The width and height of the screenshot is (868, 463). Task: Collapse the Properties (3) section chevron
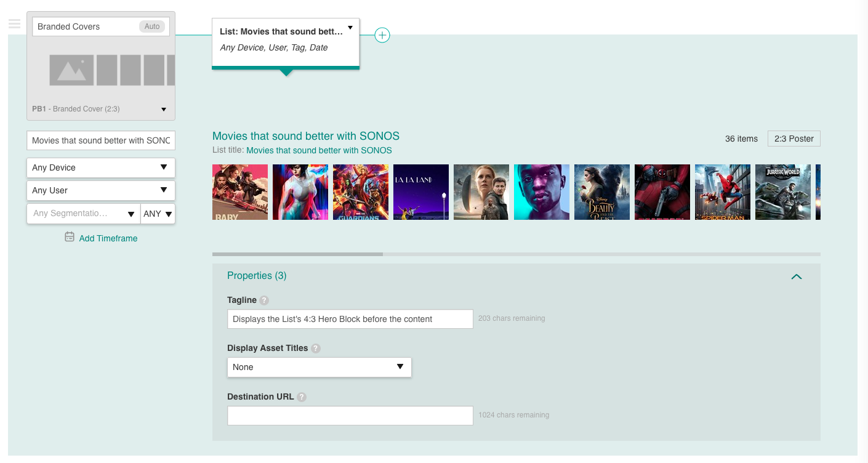tap(797, 276)
